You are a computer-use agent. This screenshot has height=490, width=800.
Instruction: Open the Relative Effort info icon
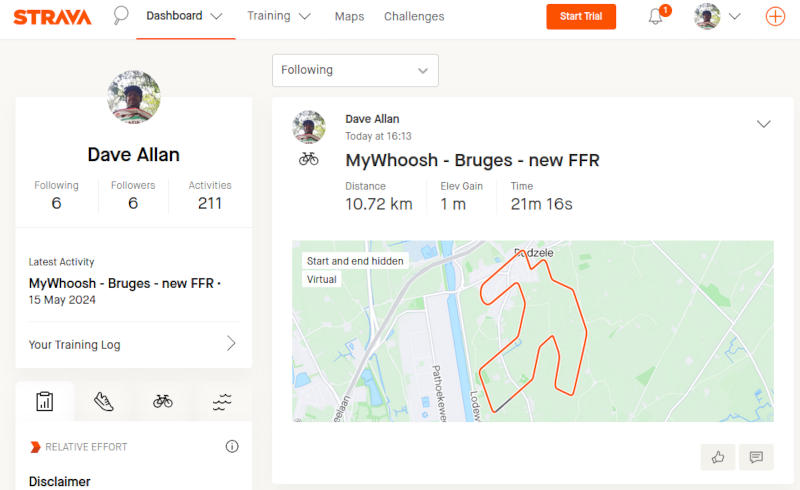(232, 446)
